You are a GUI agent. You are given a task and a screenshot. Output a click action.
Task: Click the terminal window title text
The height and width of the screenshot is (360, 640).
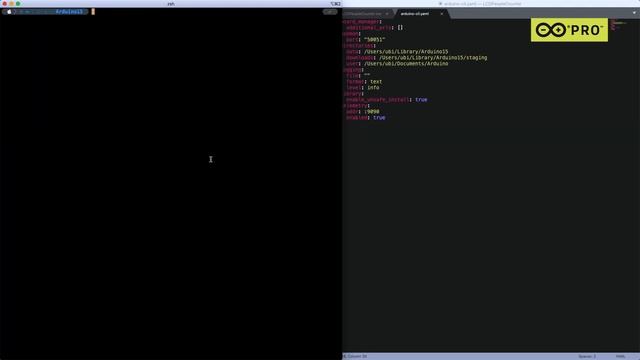[171, 4]
